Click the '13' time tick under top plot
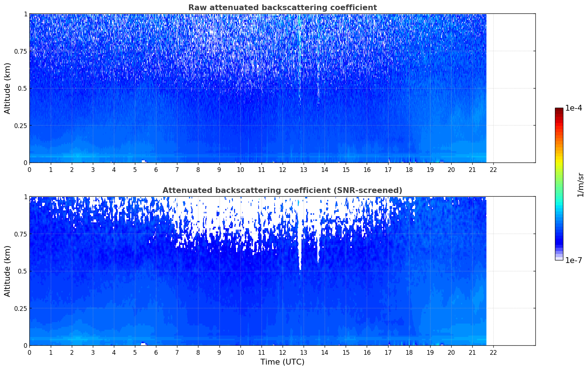The image size is (588, 370). pos(304,169)
